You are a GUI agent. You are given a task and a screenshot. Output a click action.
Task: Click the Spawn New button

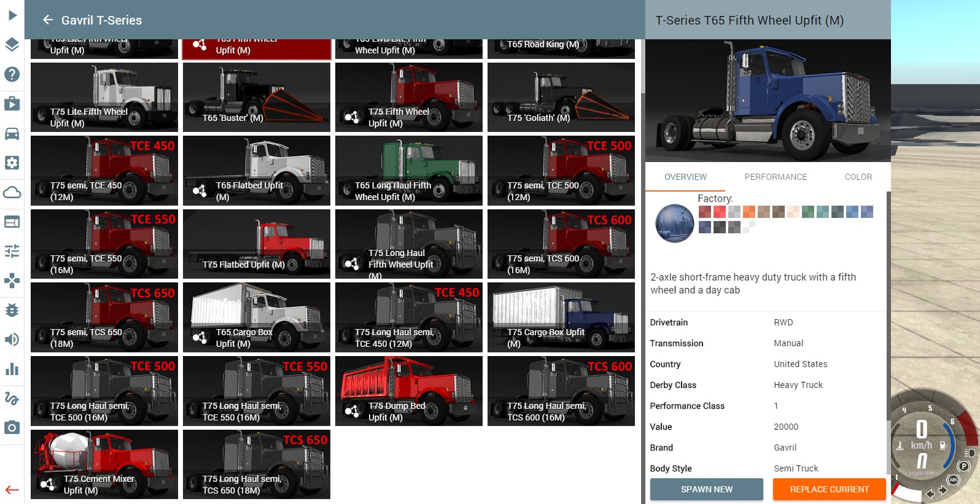tap(707, 489)
